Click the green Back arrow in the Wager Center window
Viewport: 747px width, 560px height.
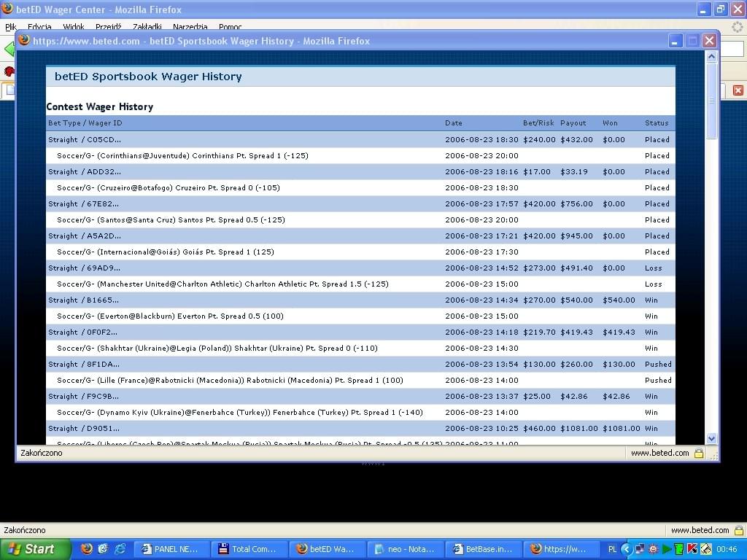coord(9,49)
